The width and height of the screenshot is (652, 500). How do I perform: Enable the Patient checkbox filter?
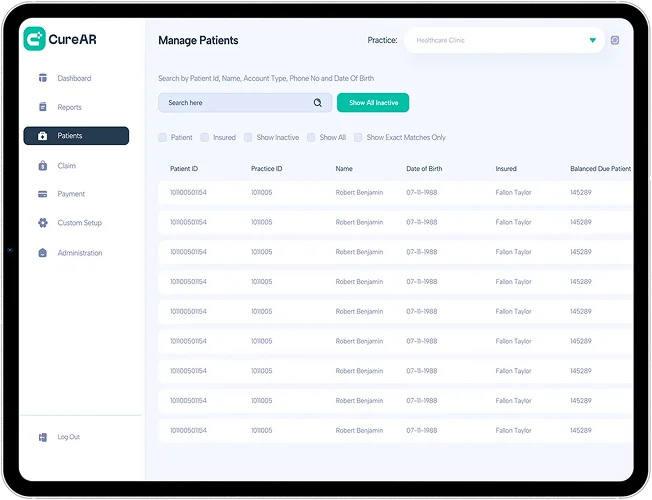(163, 137)
